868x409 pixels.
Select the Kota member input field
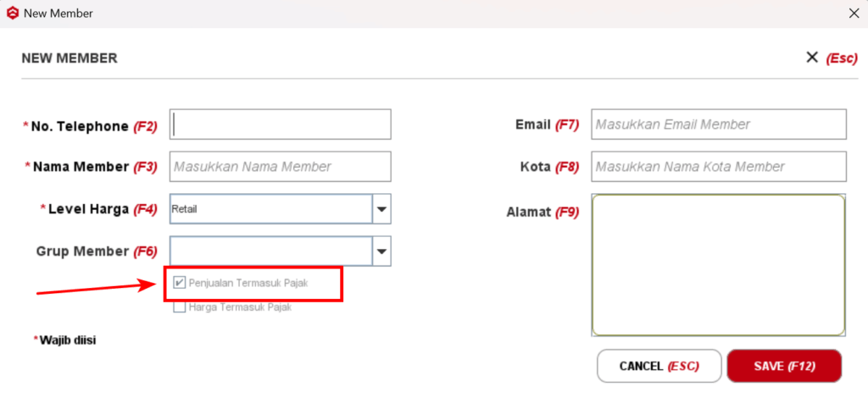(x=719, y=167)
